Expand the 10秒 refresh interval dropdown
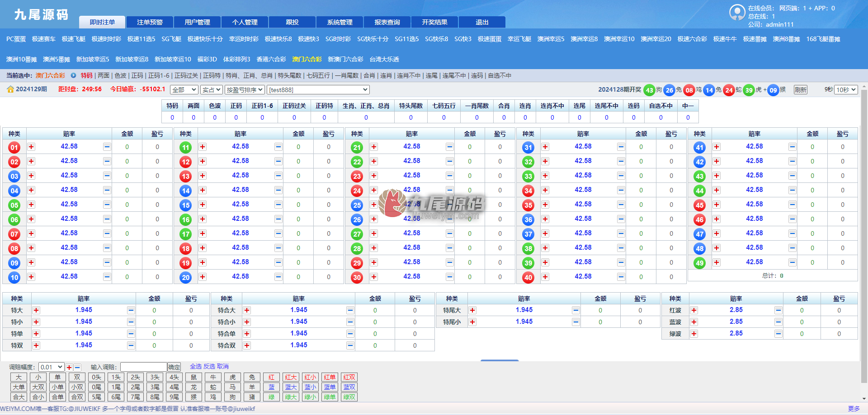The width and height of the screenshot is (868, 415). pyautogui.click(x=846, y=90)
